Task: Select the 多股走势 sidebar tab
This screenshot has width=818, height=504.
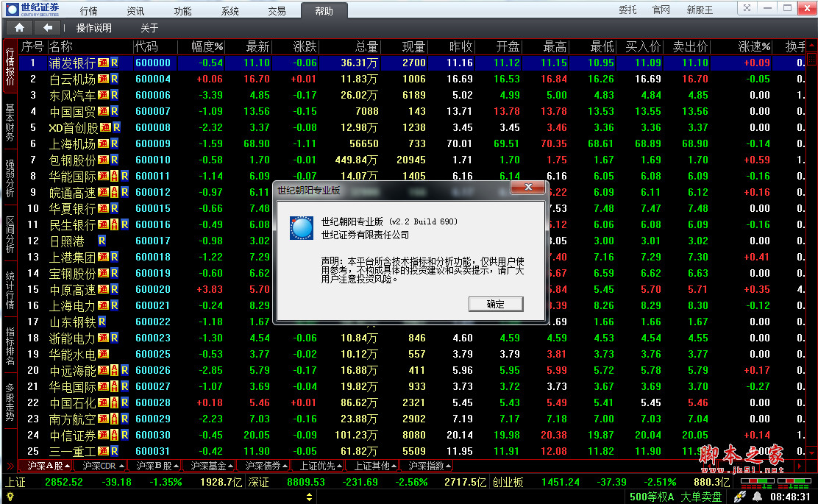Action: tap(10, 402)
